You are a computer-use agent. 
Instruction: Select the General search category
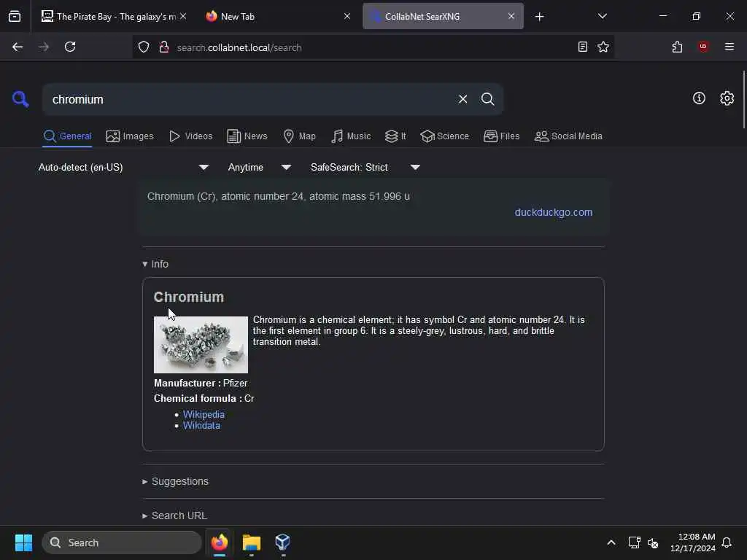point(68,136)
